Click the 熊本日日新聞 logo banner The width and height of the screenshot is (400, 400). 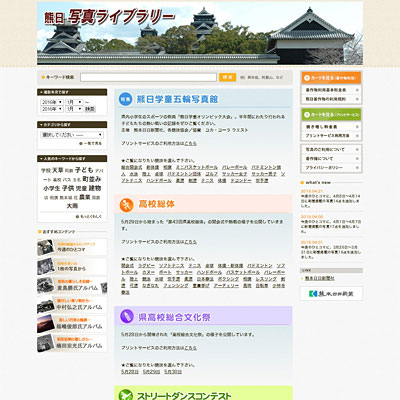331,294
